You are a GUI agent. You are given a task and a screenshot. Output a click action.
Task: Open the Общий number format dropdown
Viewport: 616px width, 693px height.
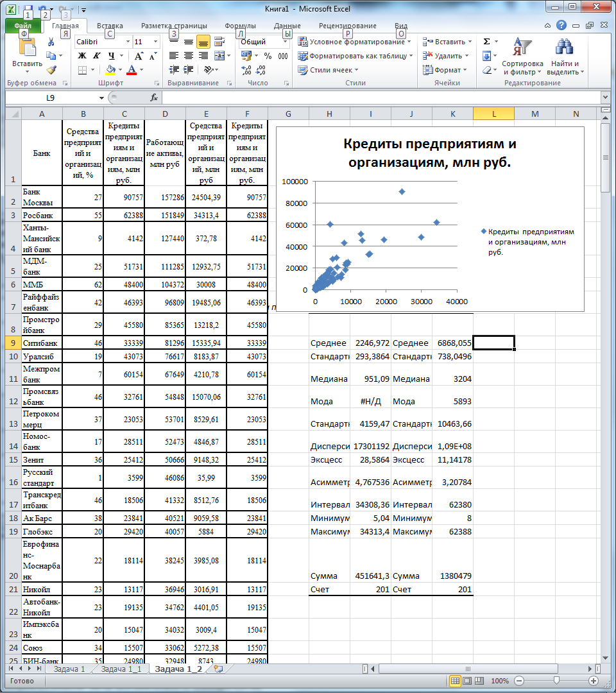pyautogui.click(x=285, y=42)
